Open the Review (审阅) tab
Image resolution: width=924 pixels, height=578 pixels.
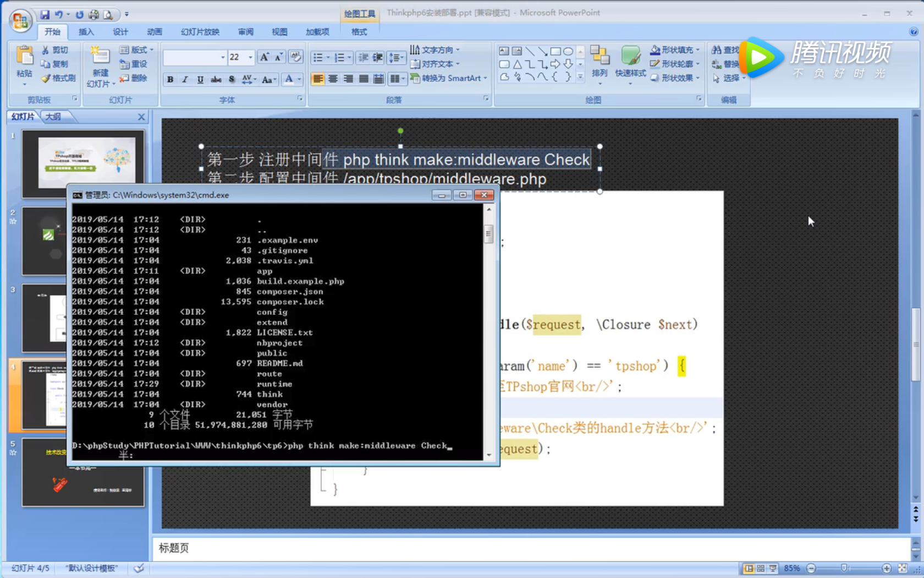point(246,32)
